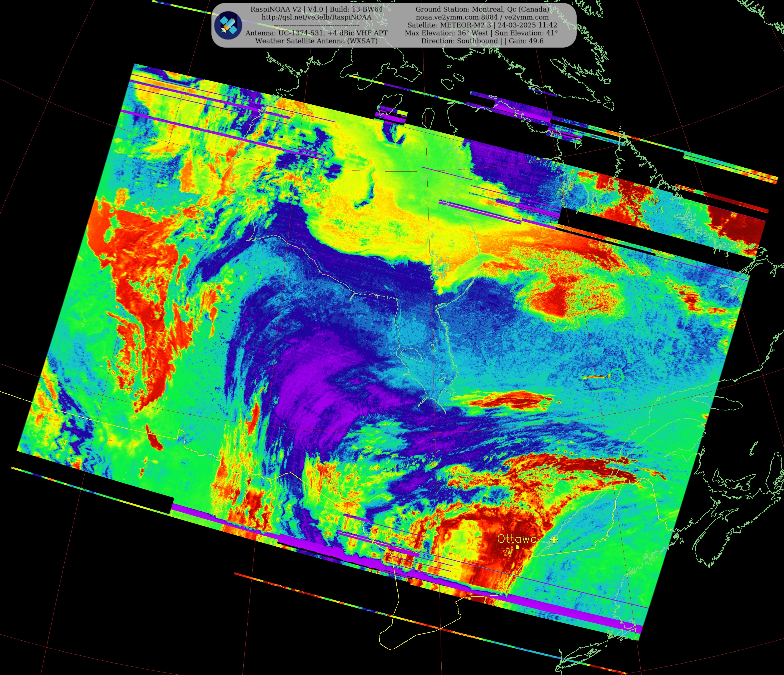
Task: Click the 'Ottawa' city label
Action: click(517, 539)
